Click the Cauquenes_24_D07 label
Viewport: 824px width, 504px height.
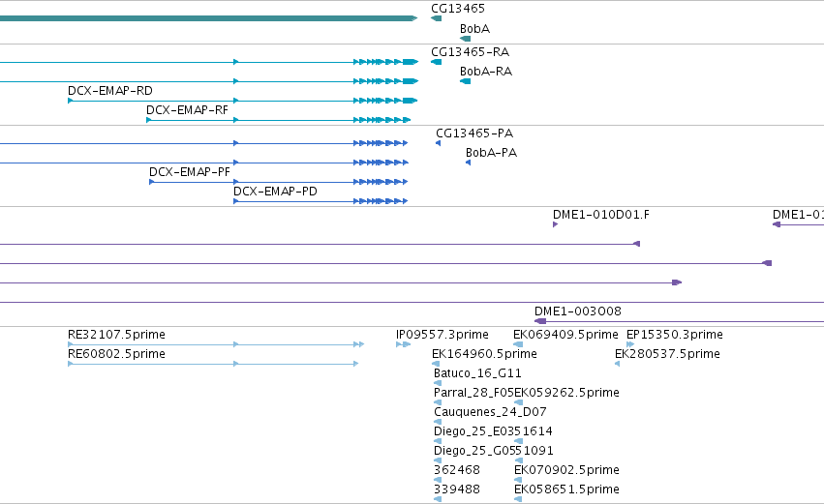(x=490, y=412)
